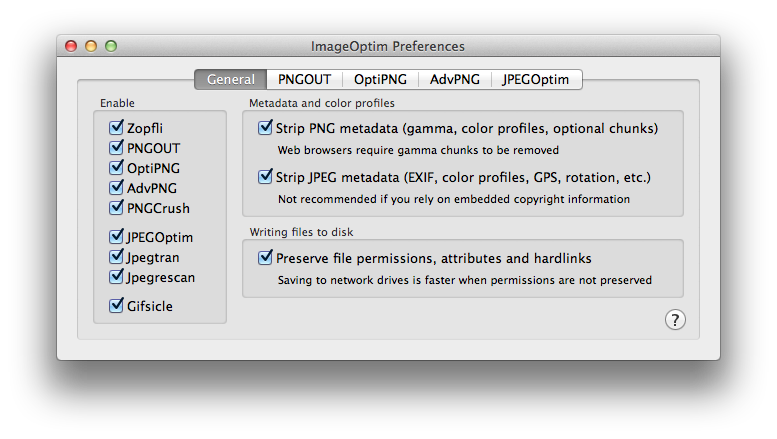Click 'Not recommended if you rely' note
Viewport: 777px width, 439px height.
click(x=454, y=199)
